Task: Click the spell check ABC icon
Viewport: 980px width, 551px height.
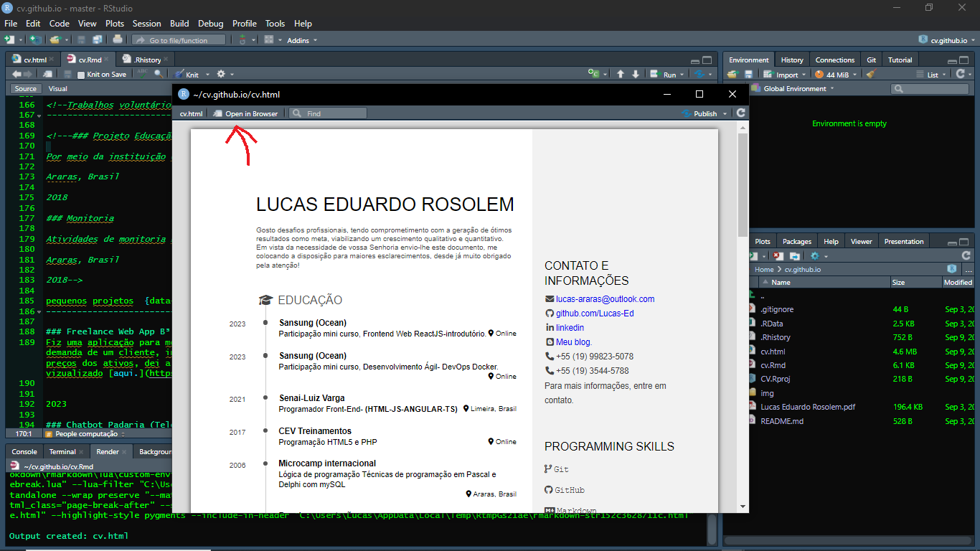Action: 142,73
